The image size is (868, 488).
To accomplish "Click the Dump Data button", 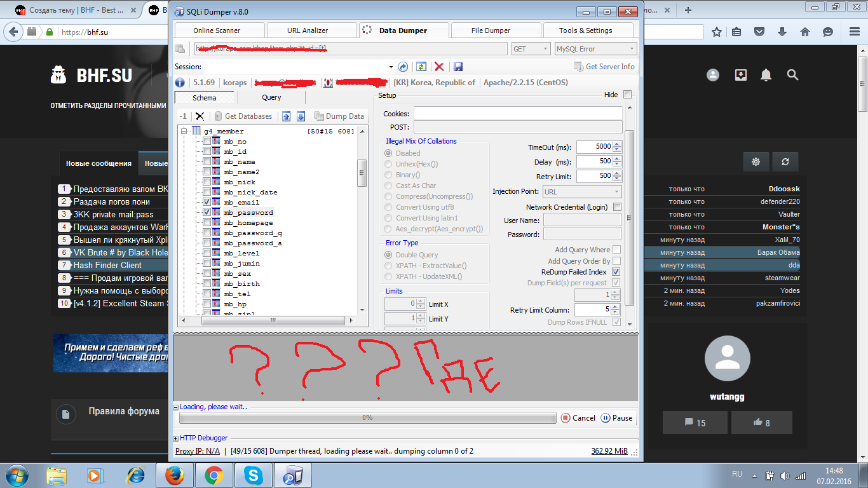I will coord(339,116).
